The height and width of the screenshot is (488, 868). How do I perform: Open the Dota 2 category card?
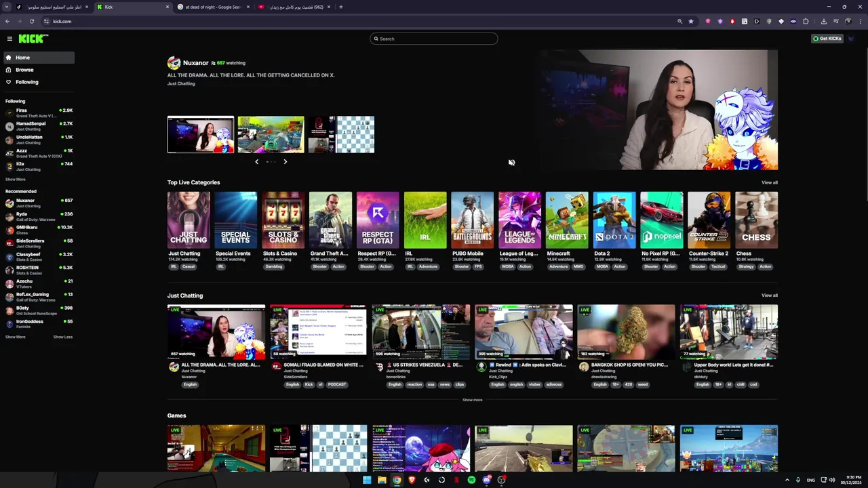tap(614, 220)
